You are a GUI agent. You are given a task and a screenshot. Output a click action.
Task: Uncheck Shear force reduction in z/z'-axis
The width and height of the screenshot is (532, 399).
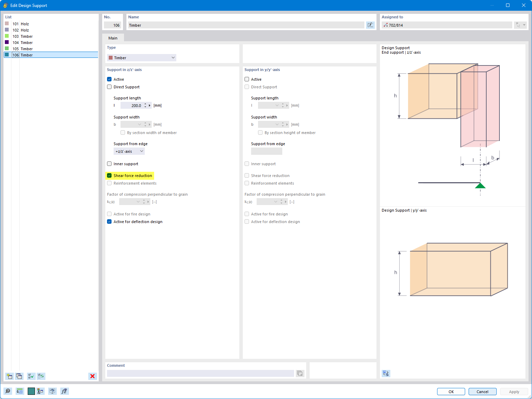coord(109,176)
